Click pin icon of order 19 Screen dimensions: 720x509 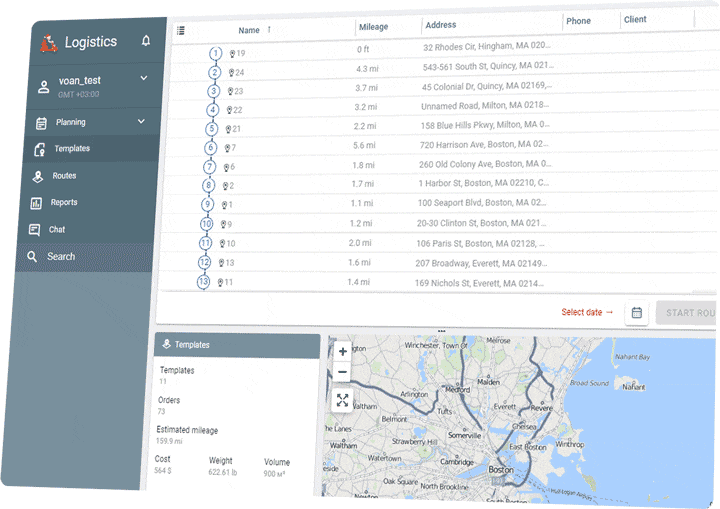click(232, 54)
